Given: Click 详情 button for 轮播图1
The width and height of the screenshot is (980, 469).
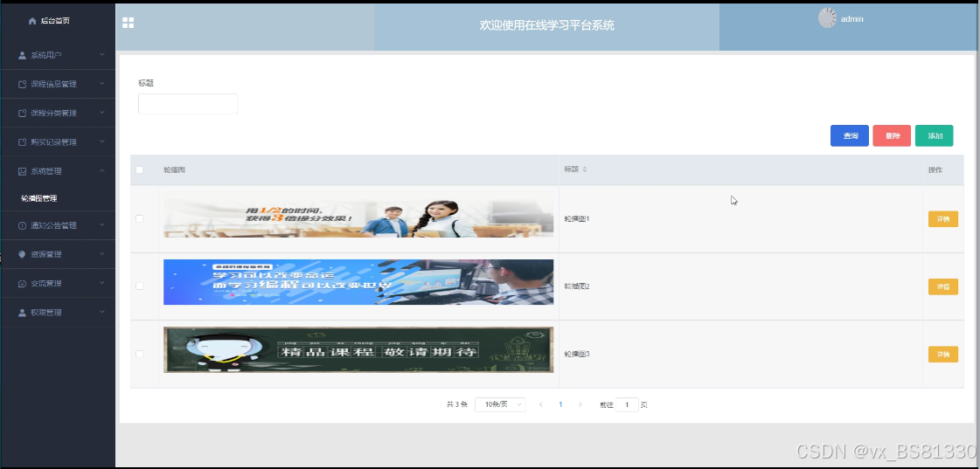Looking at the screenshot, I should [943, 219].
